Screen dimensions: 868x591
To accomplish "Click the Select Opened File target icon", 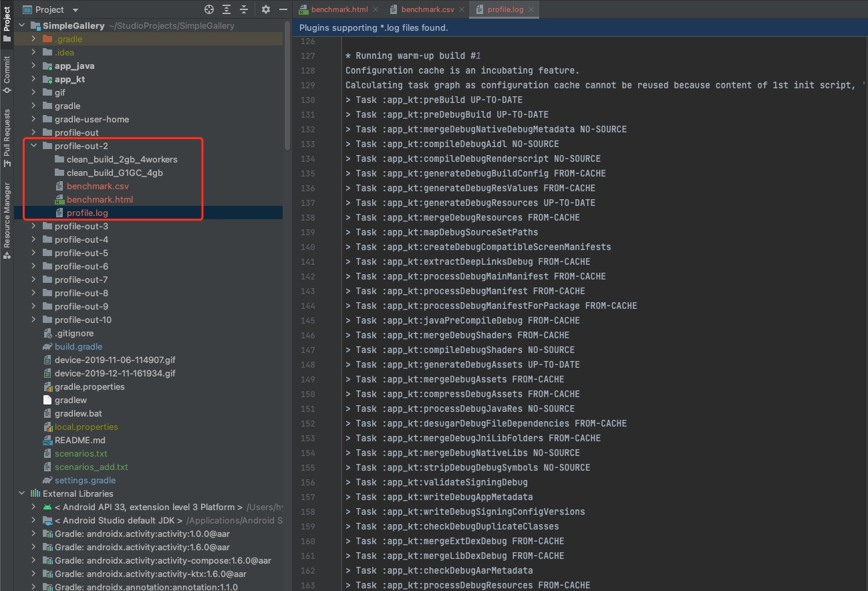I will point(209,9).
